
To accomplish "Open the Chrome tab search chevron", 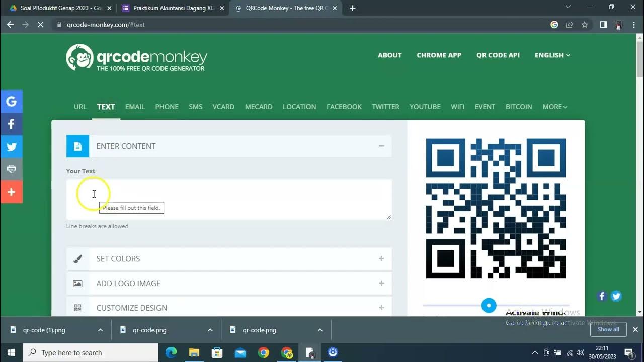I will point(568,7).
